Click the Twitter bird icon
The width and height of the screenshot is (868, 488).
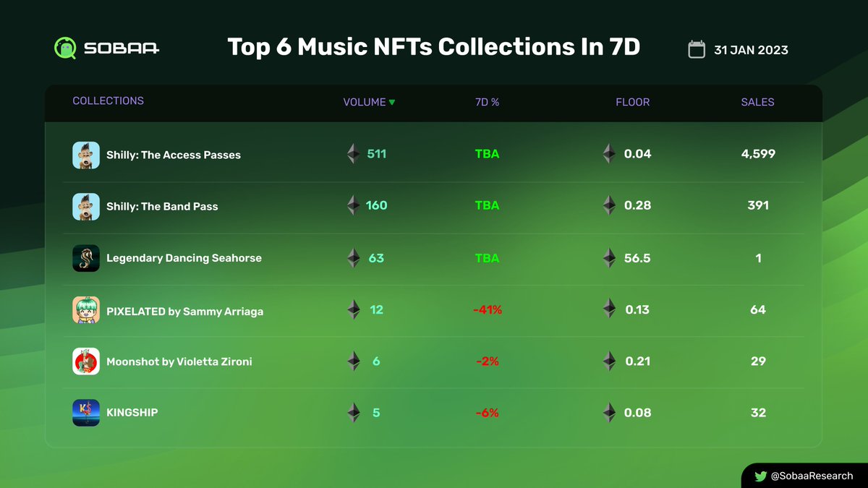[760, 476]
